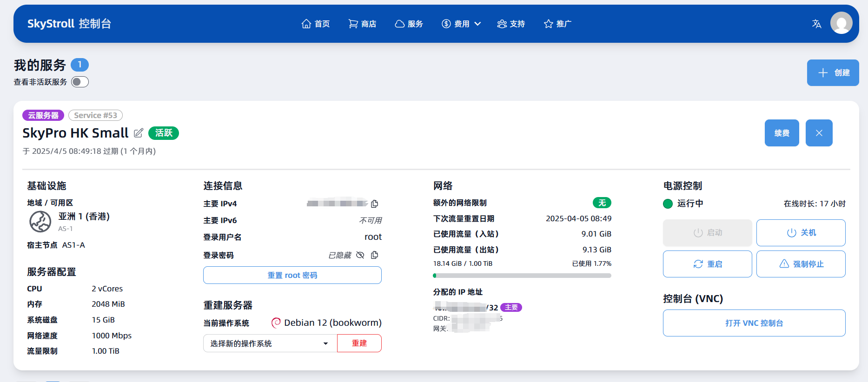Click the 9.01 GiB inbound traffic value
This screenshot has width=868, height=382.
pyautogui.click(x=596, y=234)
